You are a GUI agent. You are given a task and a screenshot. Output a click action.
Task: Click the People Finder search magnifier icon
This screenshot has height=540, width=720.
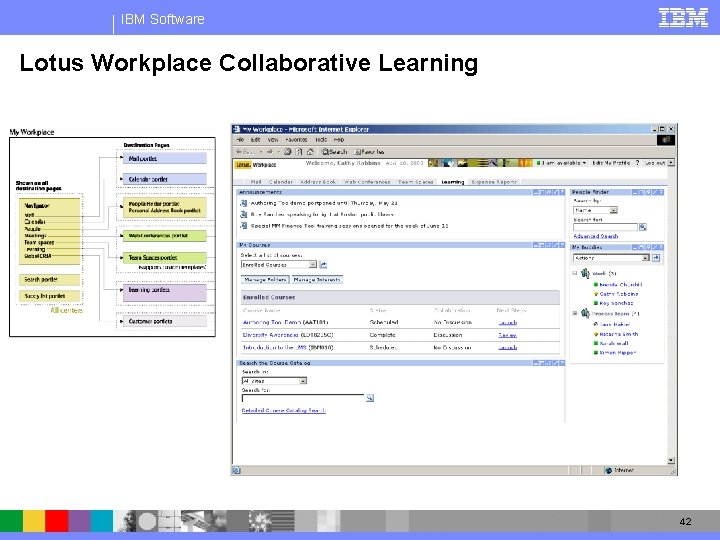click(643, 227)
